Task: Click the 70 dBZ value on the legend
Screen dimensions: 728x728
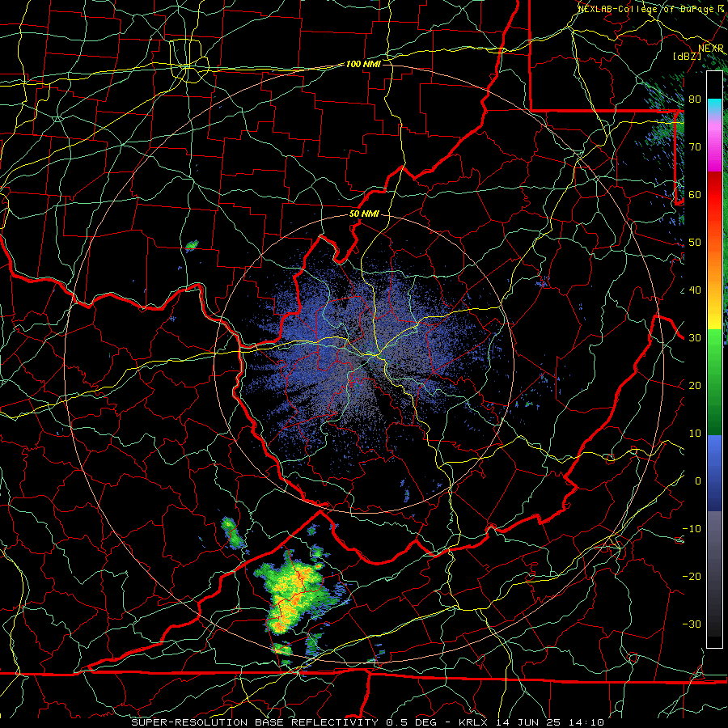Action: [695, 147]
